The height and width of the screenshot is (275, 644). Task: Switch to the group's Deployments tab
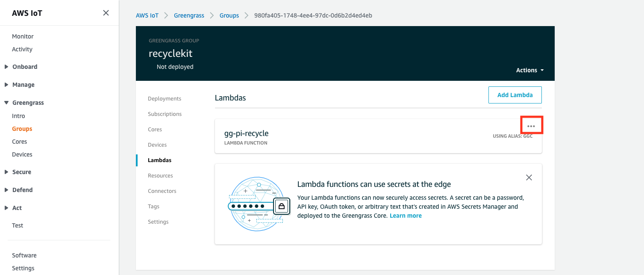[x=165, y=99]
